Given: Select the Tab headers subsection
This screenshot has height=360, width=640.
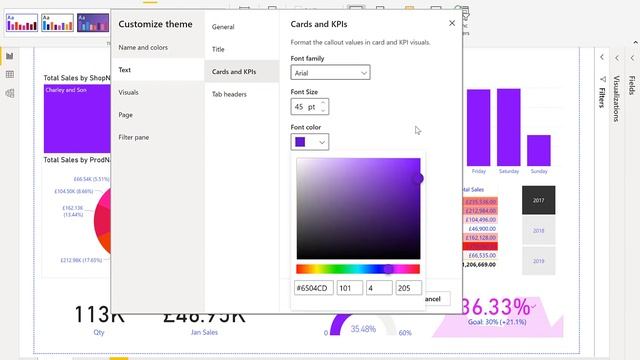Looking at the screenshot, I should tap(242, 94).
